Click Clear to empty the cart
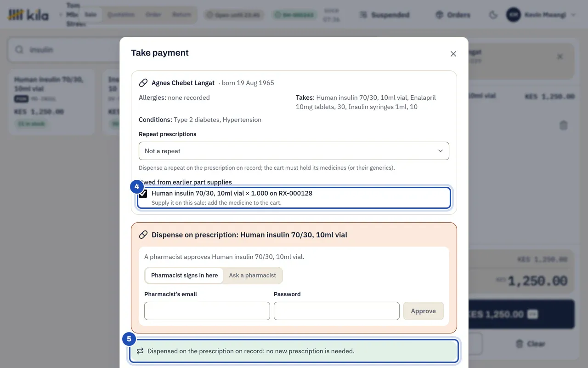The height and width of the screenshot is (368, 588). click(530, 344)
